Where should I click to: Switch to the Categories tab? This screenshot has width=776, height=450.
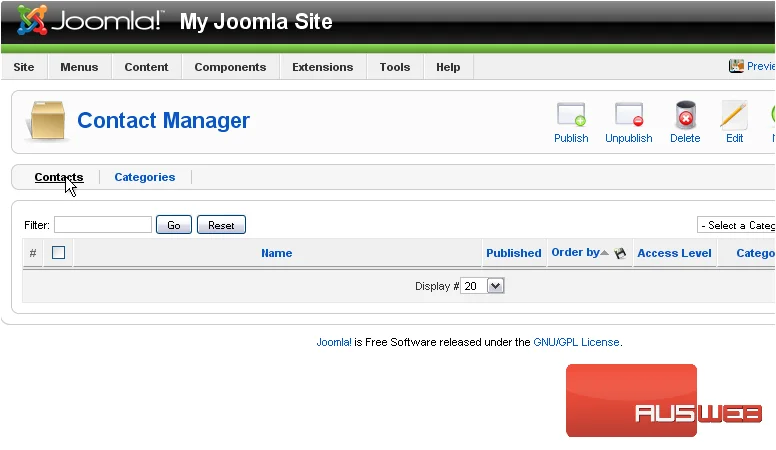[145, 177]
